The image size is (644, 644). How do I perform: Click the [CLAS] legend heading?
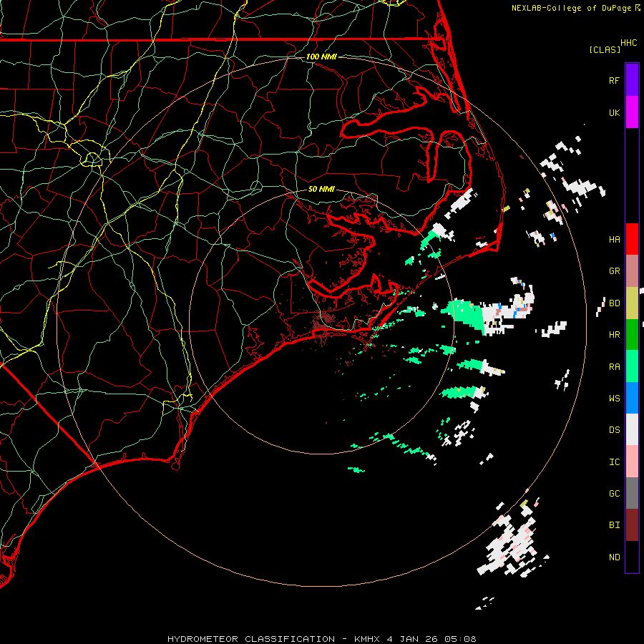(605, 49)
